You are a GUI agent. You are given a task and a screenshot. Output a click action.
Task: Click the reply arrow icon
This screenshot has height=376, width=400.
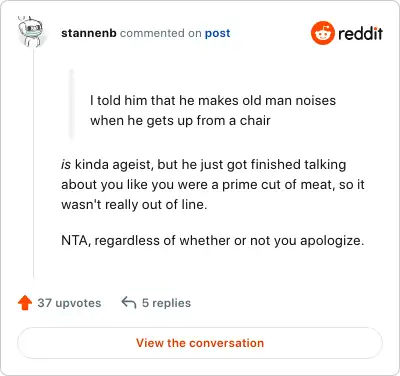[129, 303]
